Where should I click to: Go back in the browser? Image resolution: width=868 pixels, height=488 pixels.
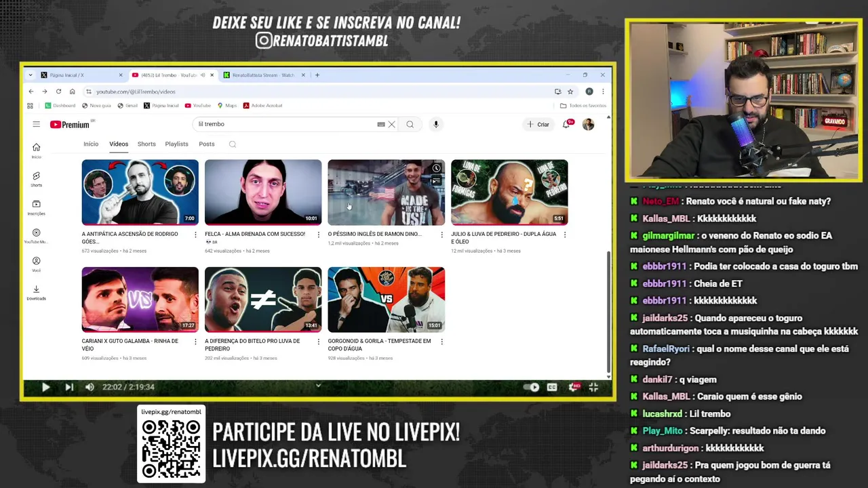[31, 91]
